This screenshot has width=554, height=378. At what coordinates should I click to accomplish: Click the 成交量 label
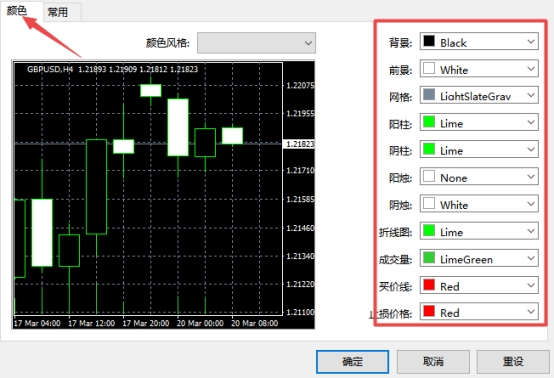pyautogui.click(x=396, y=260)
